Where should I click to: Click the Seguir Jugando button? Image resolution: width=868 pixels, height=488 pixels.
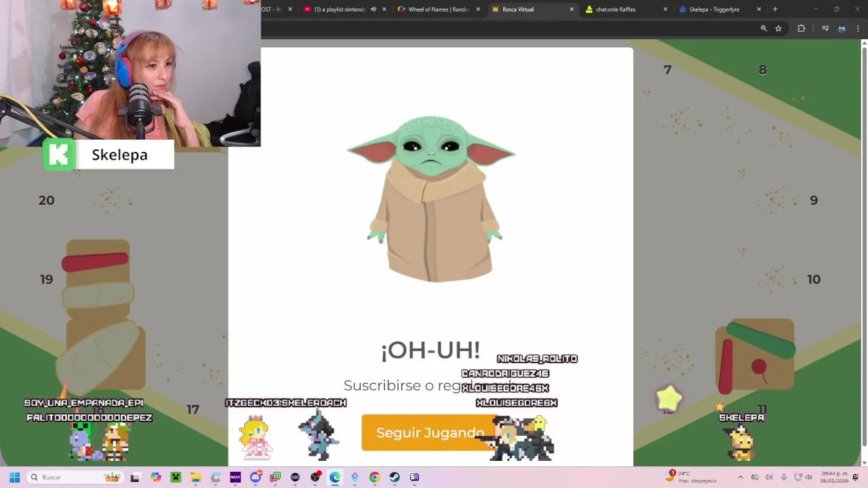click(430, 432)
